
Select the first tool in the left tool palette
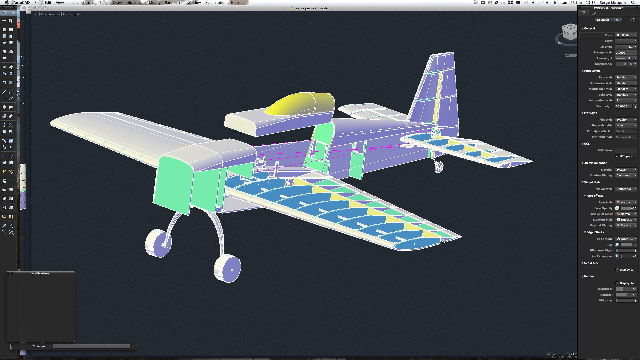(4, 21)
